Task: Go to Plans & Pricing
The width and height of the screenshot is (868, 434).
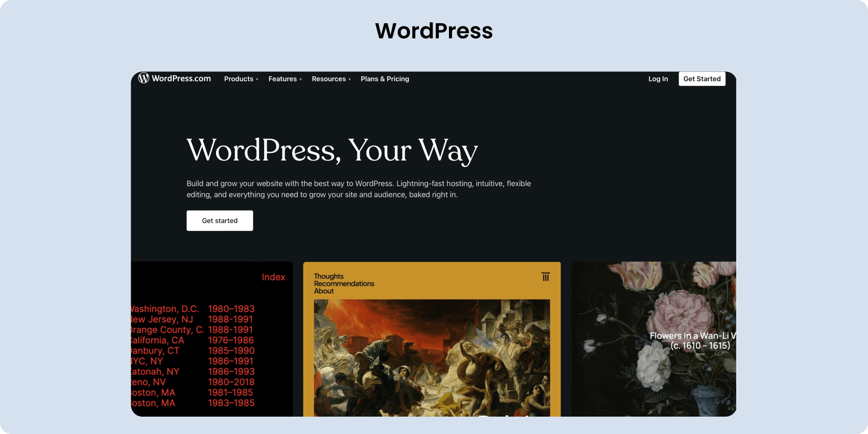Action: coord(385,79)
